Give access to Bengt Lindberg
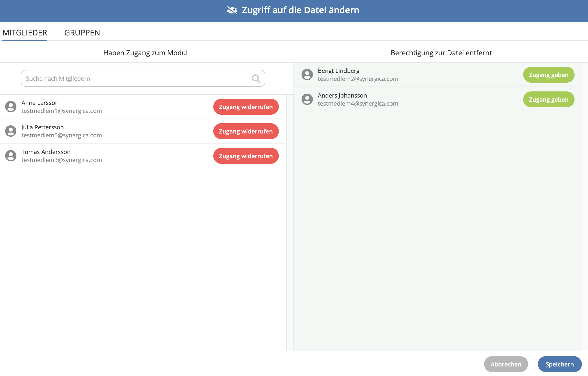588x376 pixels. pyautogui.click(x=549, y=75)
